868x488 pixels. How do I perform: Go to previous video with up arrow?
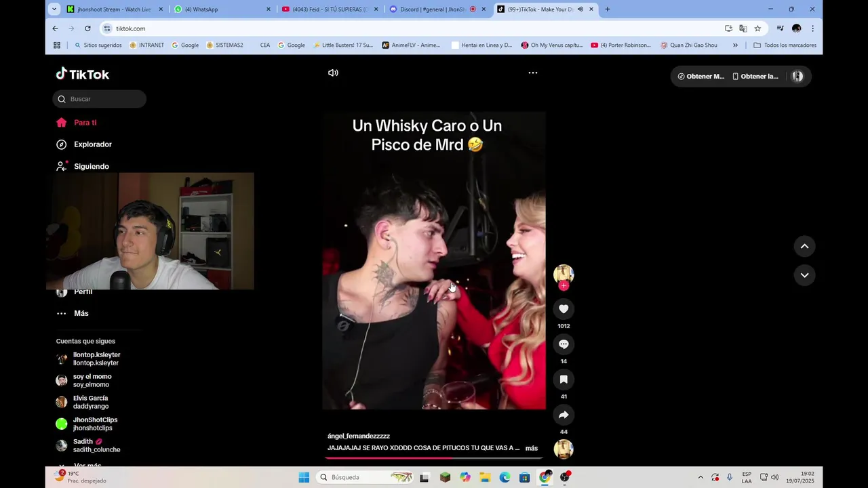[x=804, y=246]
